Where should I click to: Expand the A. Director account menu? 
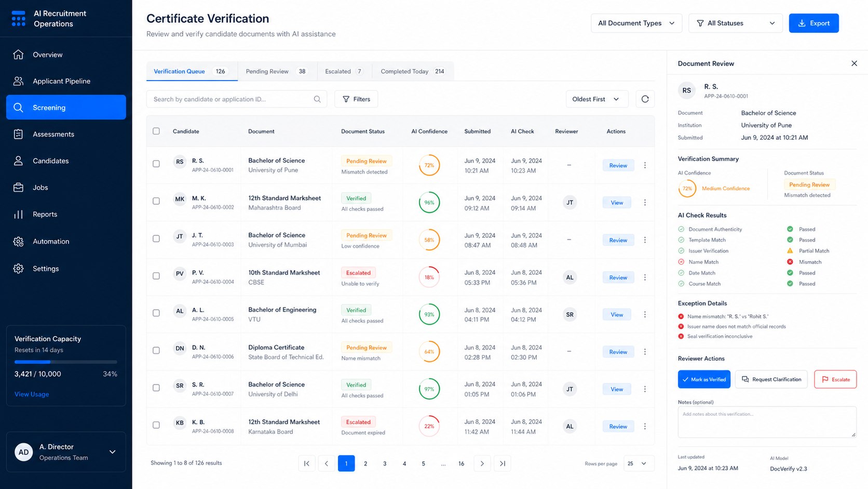click(x=113, y=452)
